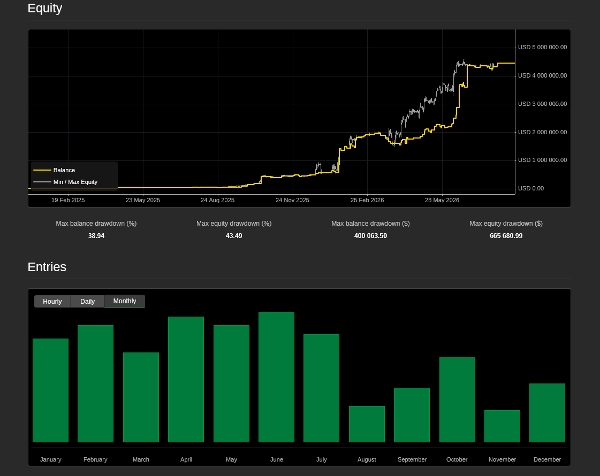Screen dimensions: 600x476
Task: Switch entries chart to Daily view
Action: coord(87,302)
